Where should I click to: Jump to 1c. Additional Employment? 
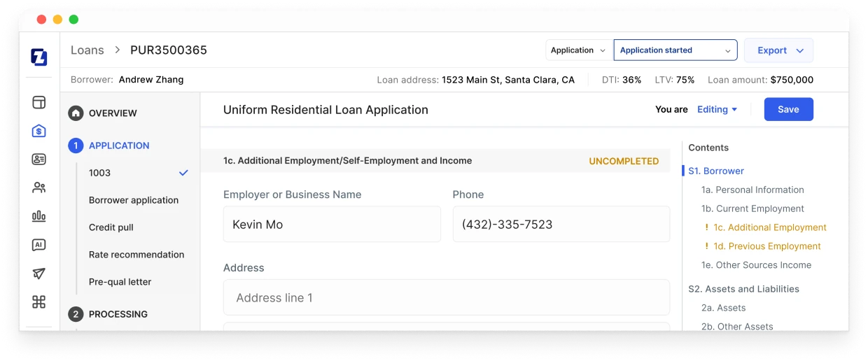(770, 227)
